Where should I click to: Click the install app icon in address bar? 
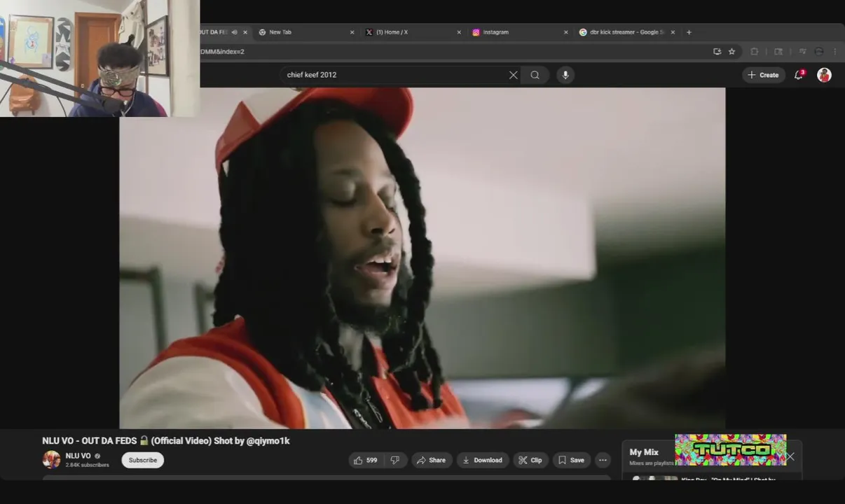pos(717,52)
